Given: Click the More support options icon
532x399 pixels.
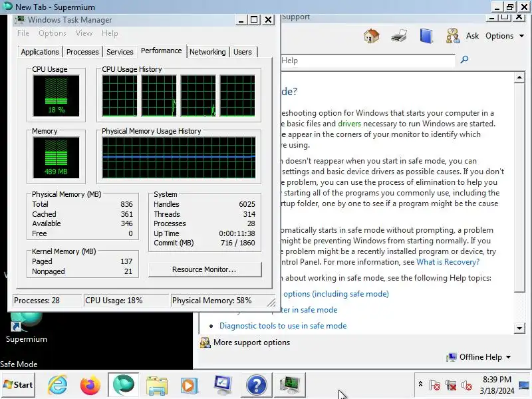Looking at the screenshot, I should [205, 342].
